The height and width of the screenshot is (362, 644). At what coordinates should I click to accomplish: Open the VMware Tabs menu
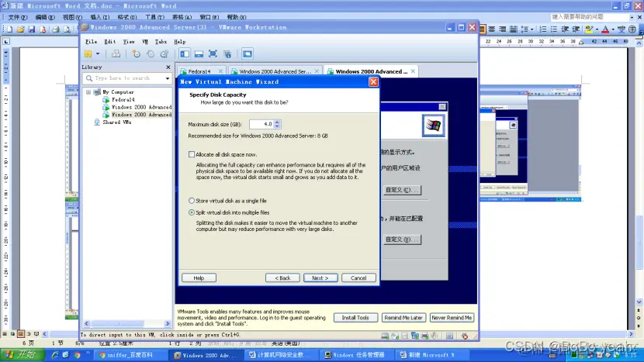pyautogui.click(x=161, y=41)
